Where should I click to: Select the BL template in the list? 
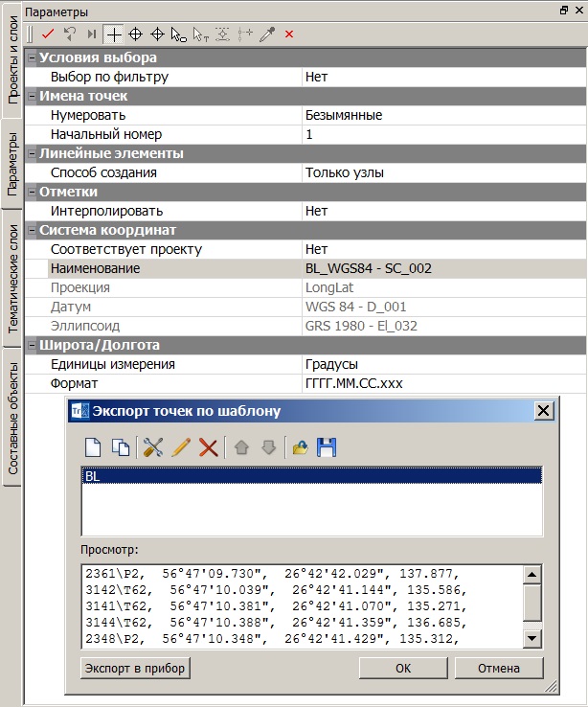(311, 475)
